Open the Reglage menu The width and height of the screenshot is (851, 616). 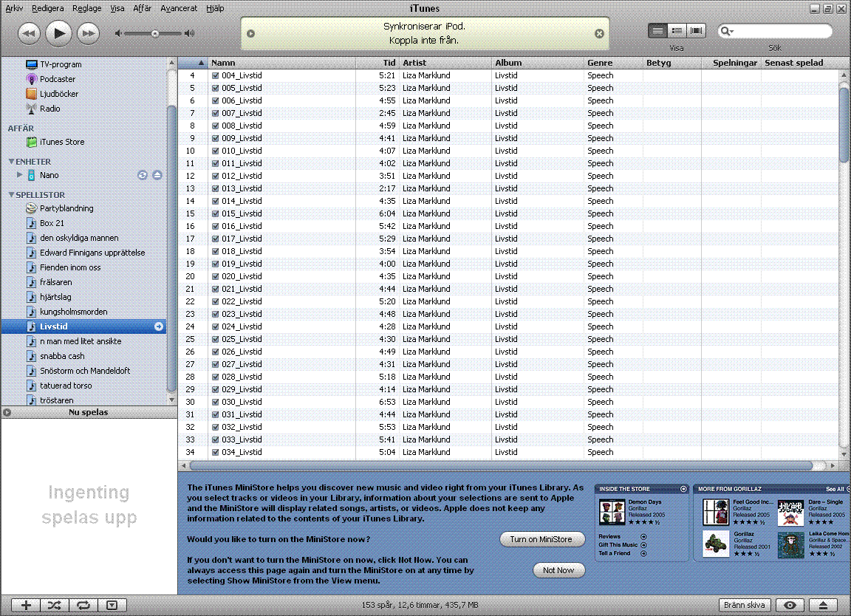[87, 8]
